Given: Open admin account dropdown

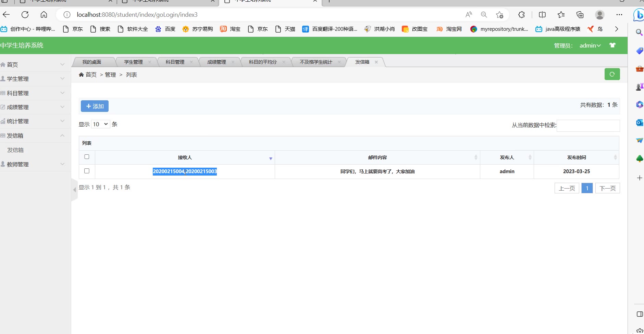Looking at the screenshot, I should (590, 46).
